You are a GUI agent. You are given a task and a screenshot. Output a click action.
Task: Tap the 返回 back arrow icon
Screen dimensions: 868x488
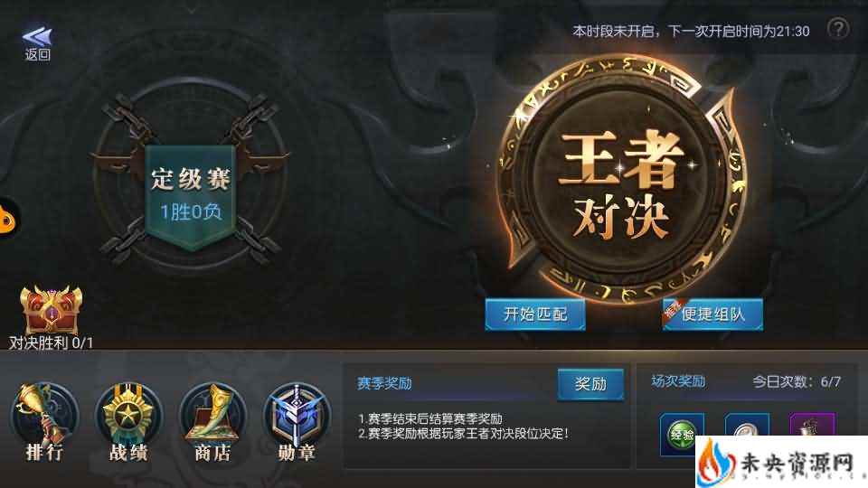click(37, 37)
